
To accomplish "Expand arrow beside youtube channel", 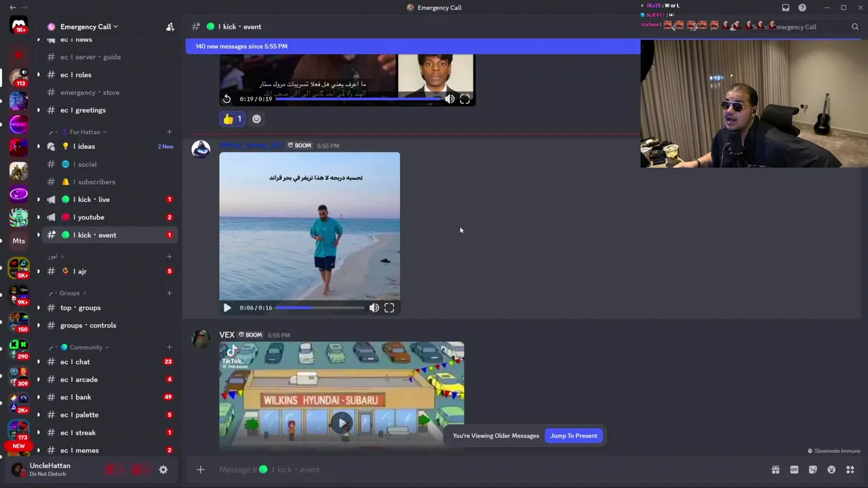I will (38, 217).
